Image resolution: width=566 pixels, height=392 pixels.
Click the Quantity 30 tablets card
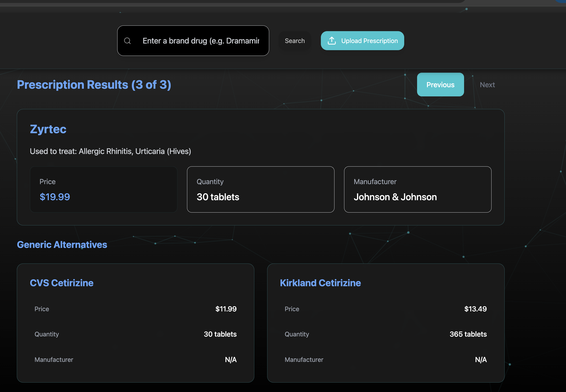pos(260,189)
